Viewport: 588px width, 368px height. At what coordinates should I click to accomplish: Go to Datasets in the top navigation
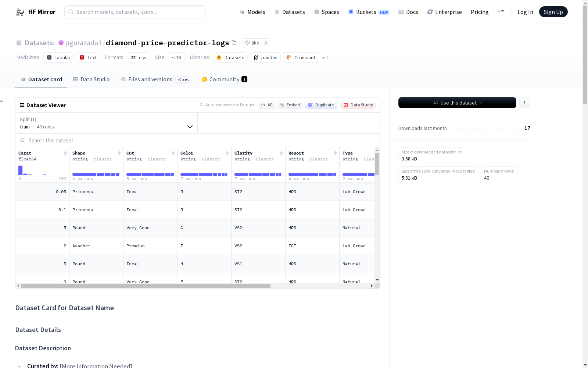(290, 12)
